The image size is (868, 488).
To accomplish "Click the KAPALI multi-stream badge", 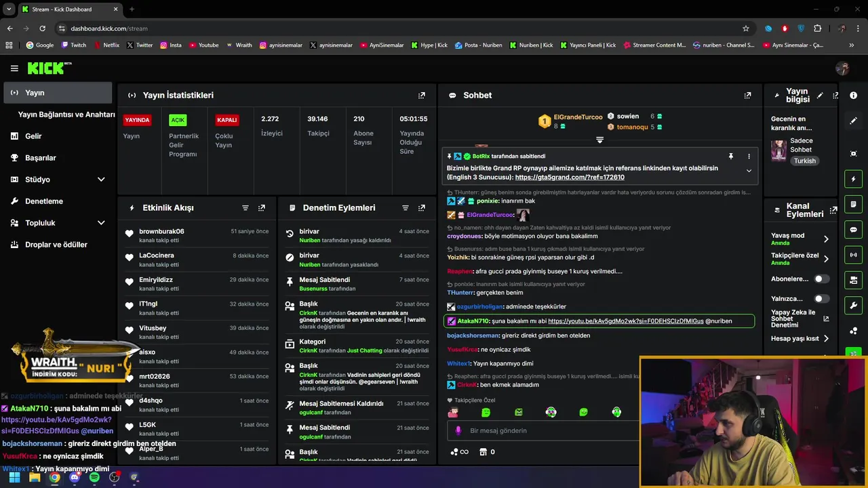I will pyautogui.click(x=226, y=120).
